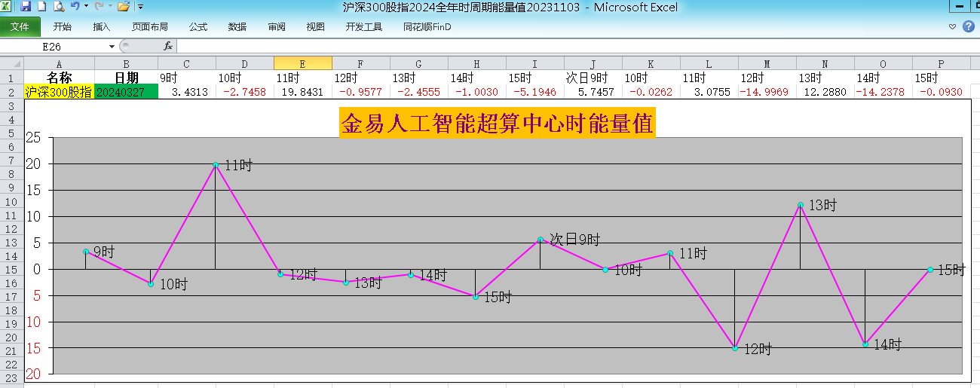Click the red axis label 20 at chart bottom
This screenshot has width=980, height=388.
pos(34,374)
